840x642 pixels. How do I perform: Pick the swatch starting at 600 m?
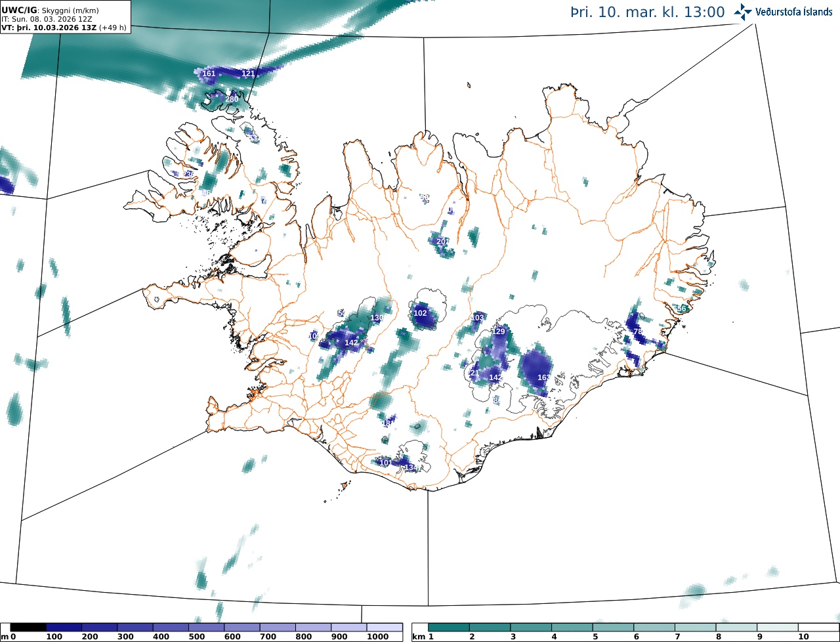click(x=241, y=628)
